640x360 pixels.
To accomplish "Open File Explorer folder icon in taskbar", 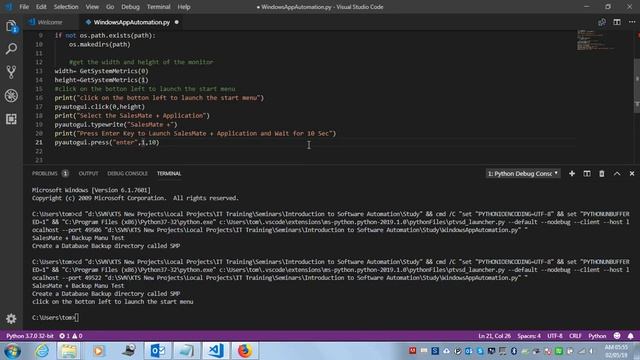I will tap(69, 351).
